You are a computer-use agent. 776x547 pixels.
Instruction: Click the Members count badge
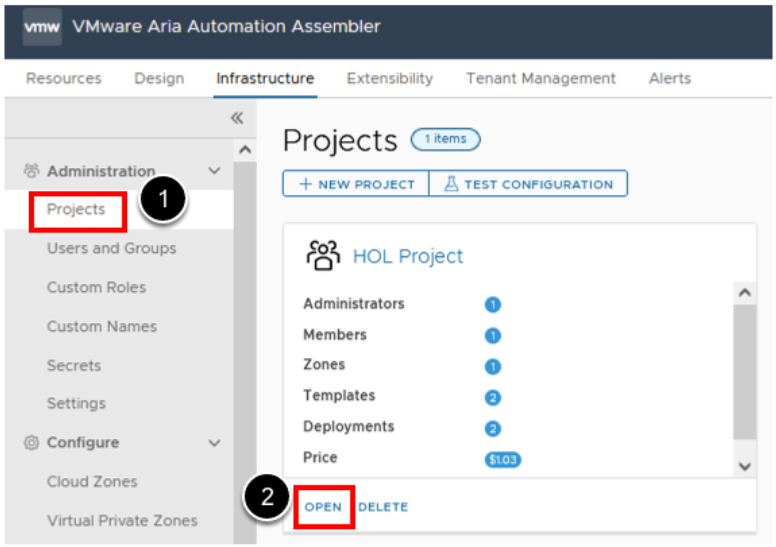tap(492, 336)
